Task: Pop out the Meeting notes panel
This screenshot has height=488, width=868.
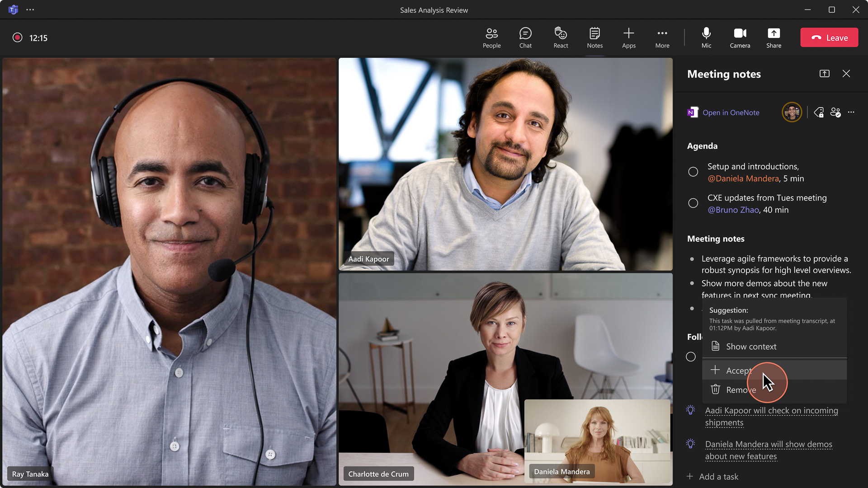Action: point(825,74)
